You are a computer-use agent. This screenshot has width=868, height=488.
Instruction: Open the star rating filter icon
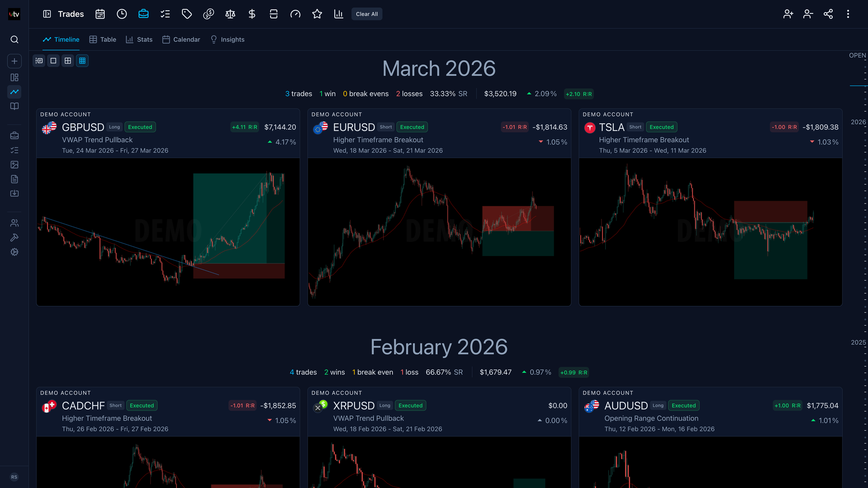[317, 14]
